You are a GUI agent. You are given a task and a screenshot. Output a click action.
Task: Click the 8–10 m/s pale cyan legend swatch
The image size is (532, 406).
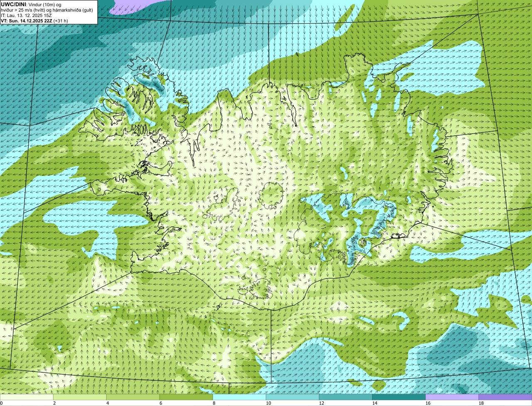click(239, 397)
